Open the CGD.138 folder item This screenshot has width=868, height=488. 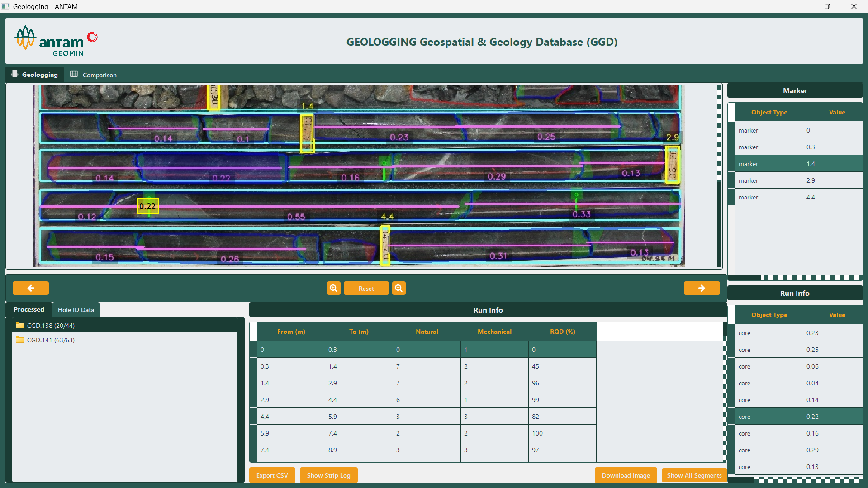51,326
